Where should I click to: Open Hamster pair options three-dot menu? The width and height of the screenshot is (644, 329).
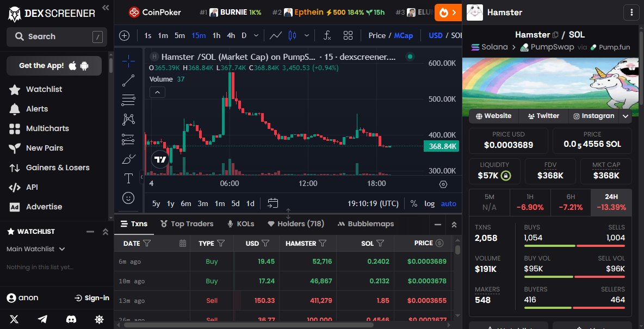631,13
